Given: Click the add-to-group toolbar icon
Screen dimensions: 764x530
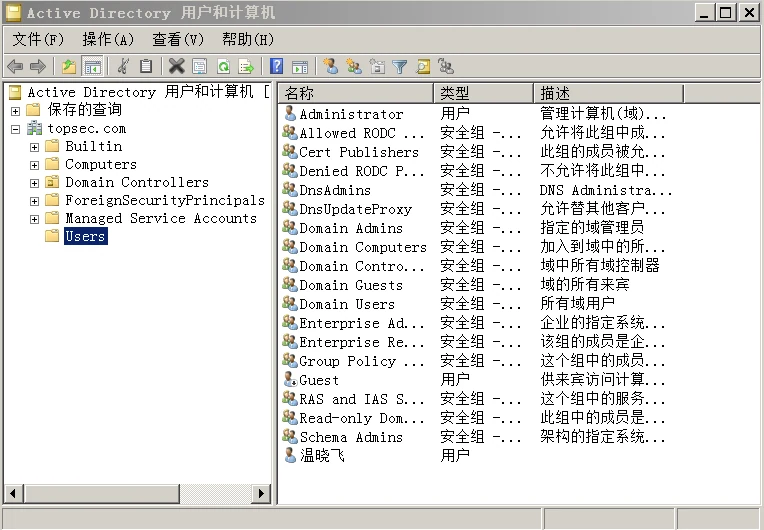Looking at the screenshot, I should click(x=446, y=66).
